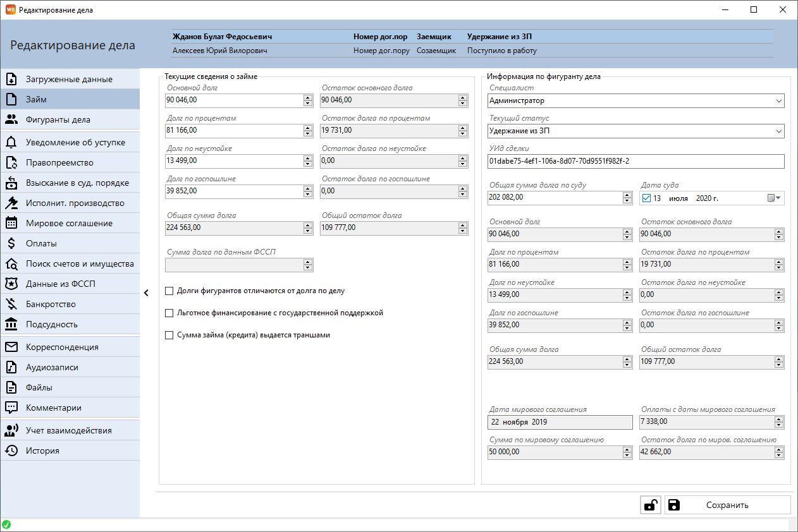Click the left Долг по процентам spinner arrows

pos(308,130)
